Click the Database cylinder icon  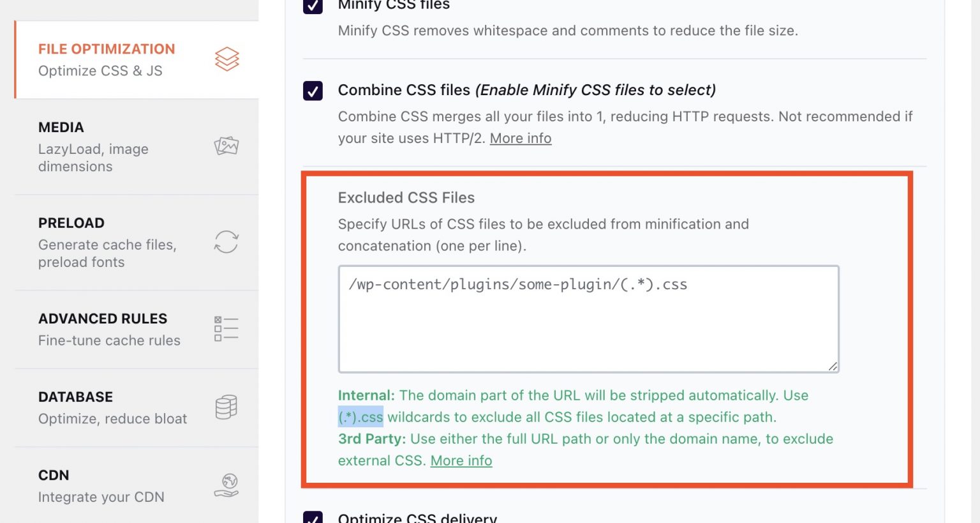point(226,407)
